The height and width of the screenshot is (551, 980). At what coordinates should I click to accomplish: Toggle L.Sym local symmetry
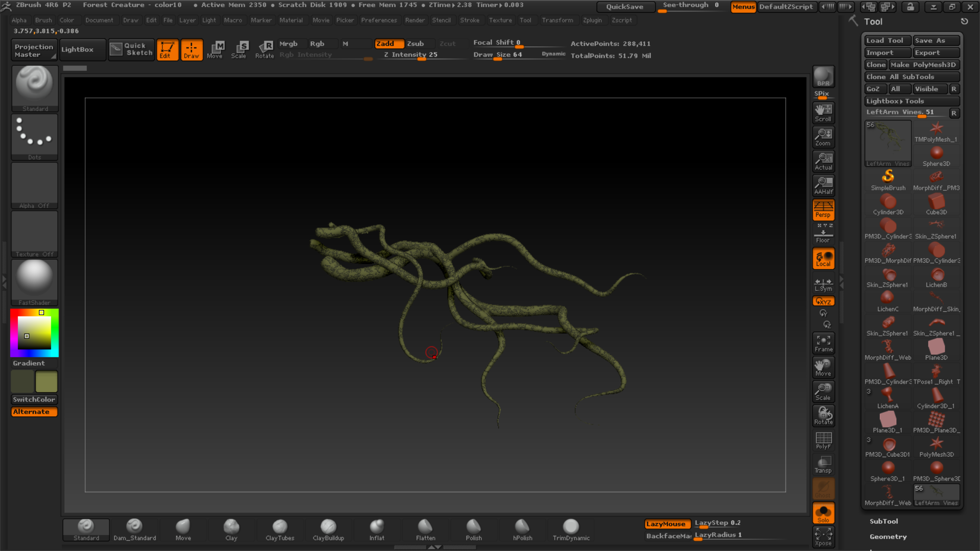(x=823, y=284)
